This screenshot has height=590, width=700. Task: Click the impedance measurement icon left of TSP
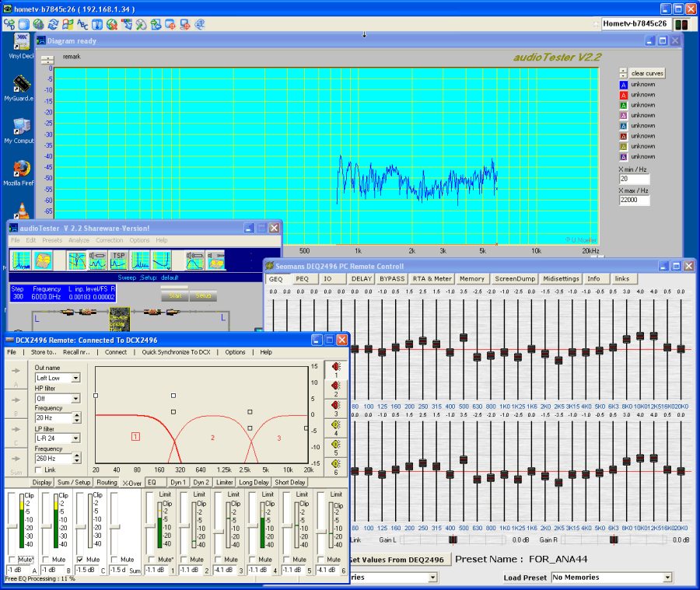tap(97, 260)
